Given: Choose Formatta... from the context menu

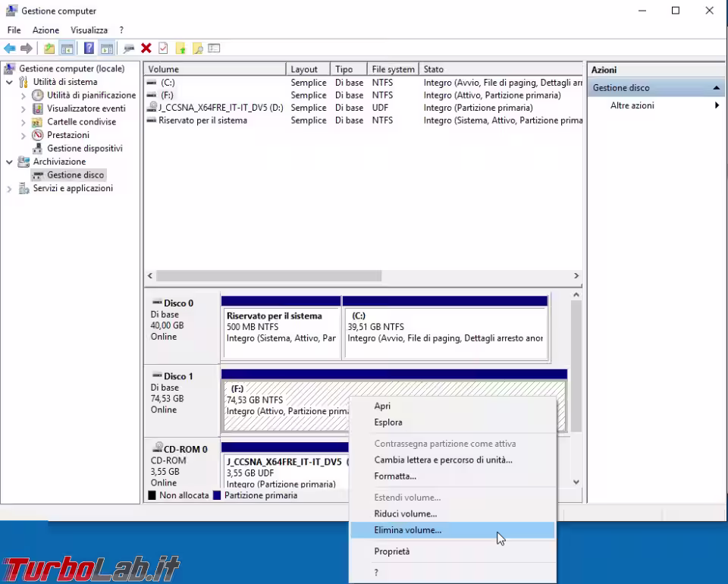Looking at the screenshot, I should pyautogui.click(x=453, y=476).
